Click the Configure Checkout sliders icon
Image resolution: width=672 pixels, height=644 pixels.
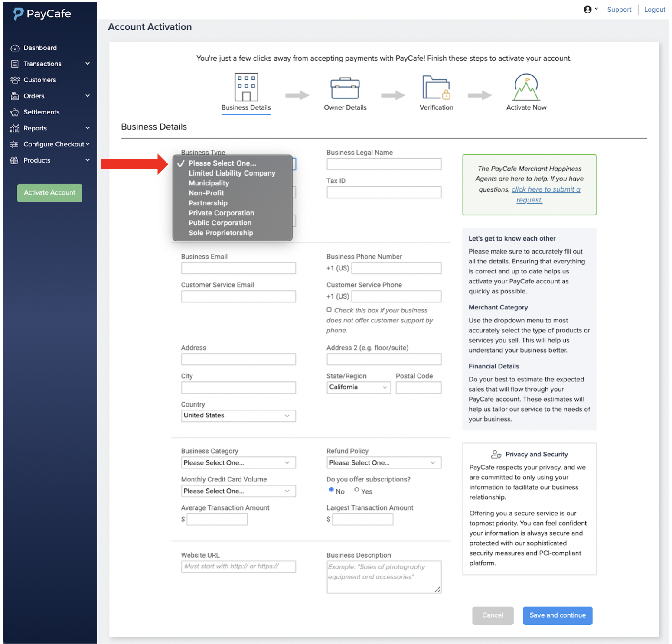(x=15, y=144)
